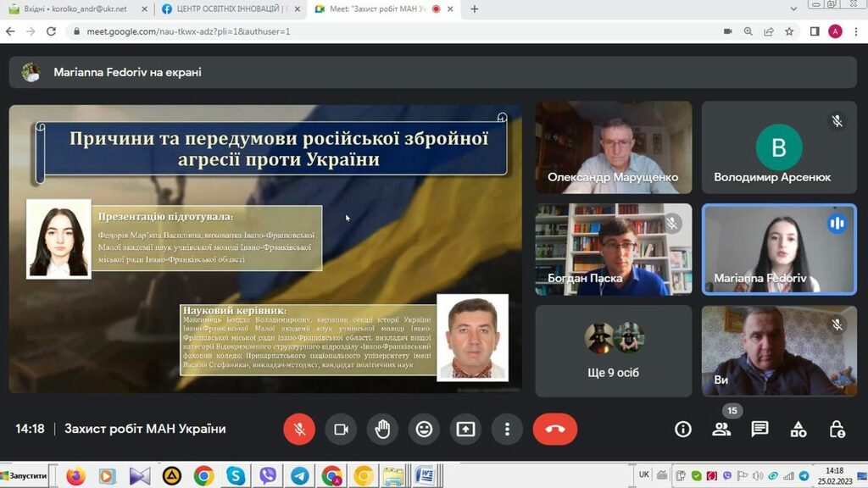Open meeting details info icon

click(x=683, y=430)
